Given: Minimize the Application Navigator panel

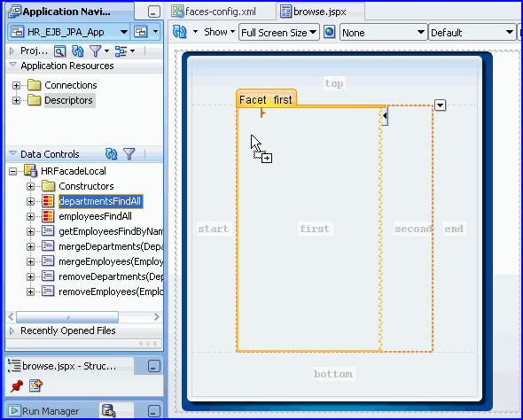Looking at the screenshot, I should (153, 12).
